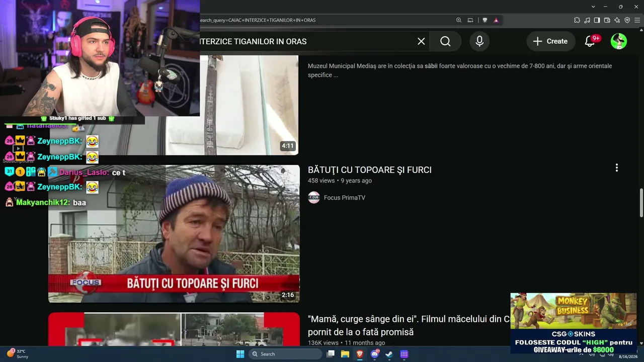Viewport: 644px width, 362px height.
Task: Open the Create menu on YouTube
Action: 550,41
